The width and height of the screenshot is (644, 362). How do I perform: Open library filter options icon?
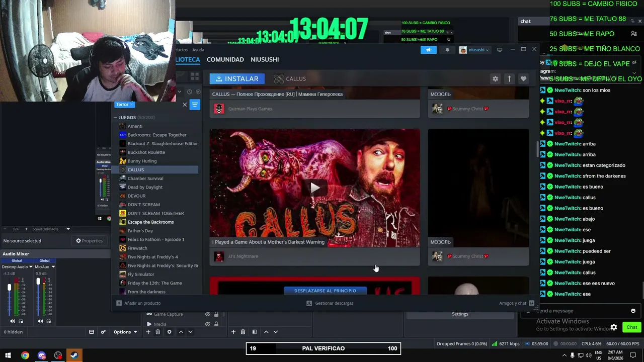195,105
